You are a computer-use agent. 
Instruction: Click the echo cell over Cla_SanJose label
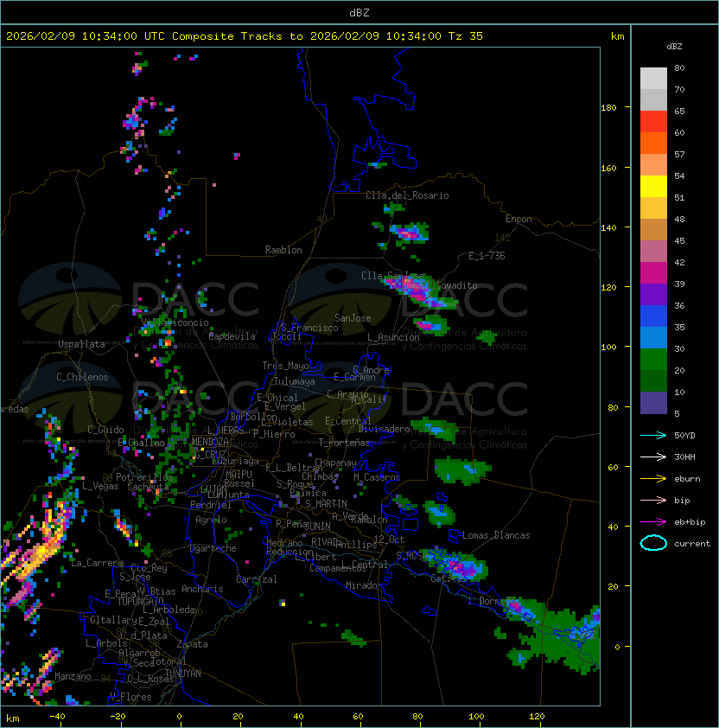pos(420,291)
